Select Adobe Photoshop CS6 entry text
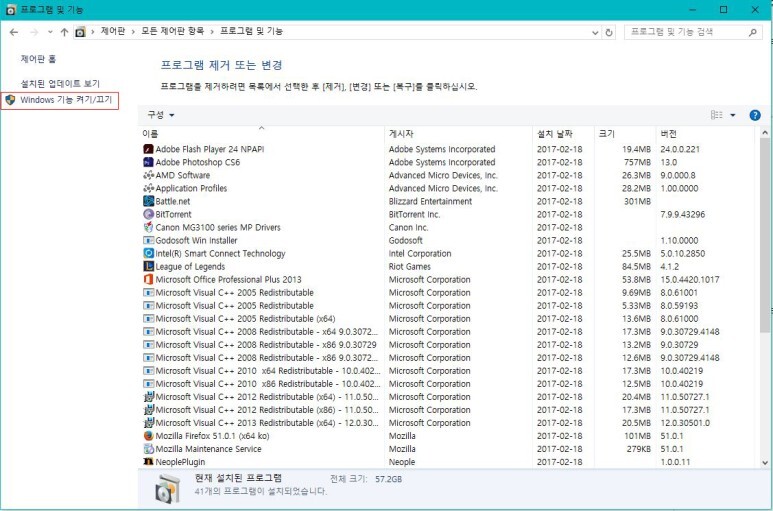 (x=198, y=162)
